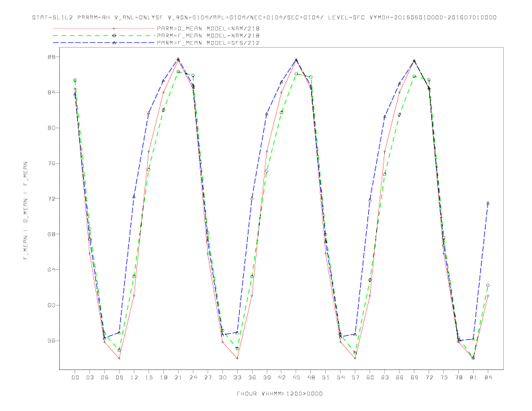Click x-axis forecast hour label 54
The height and width of the screenshot is (411, 532).
(x=341, y=377)
